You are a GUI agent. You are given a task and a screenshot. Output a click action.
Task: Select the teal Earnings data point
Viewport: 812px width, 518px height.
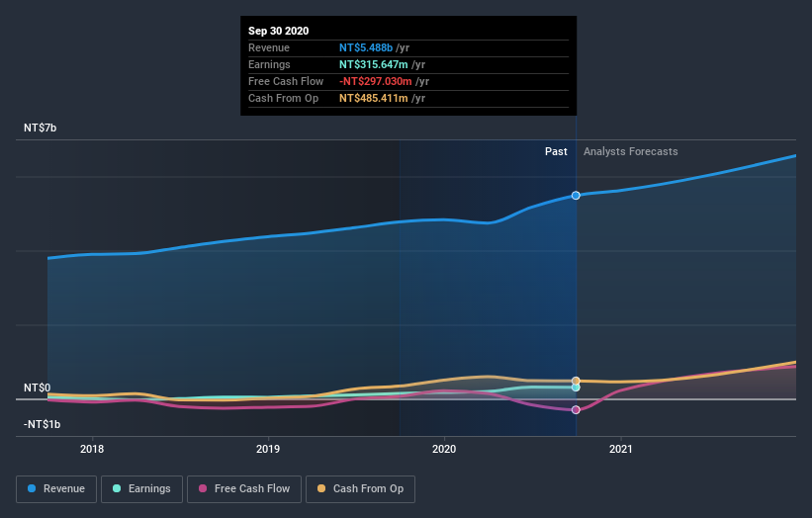(576, 388)
